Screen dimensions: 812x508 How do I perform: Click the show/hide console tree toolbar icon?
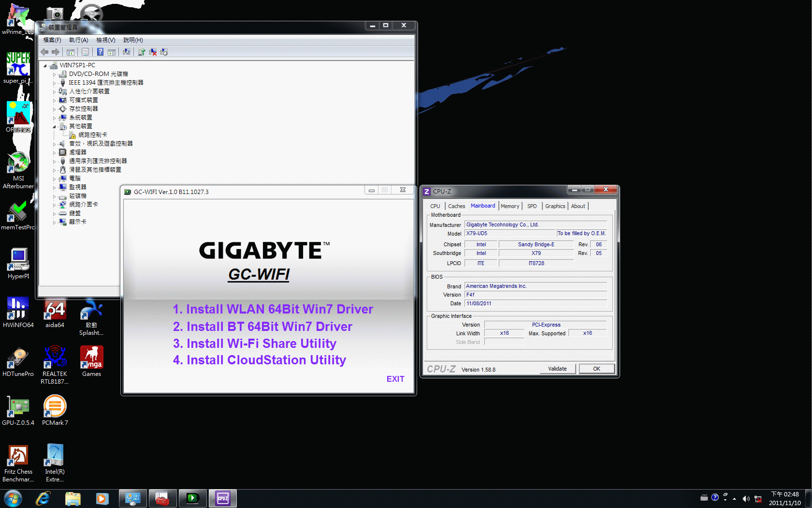point(71,52)
